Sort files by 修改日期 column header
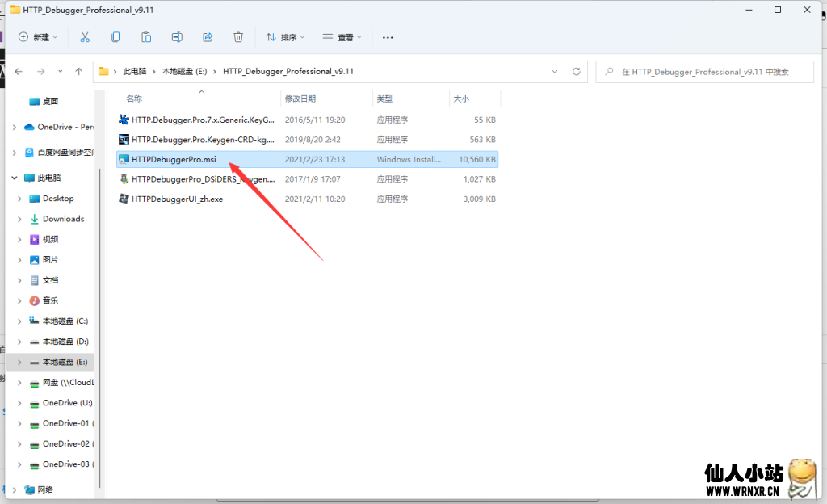This screenshot has width=827, height=504. tap(300, 99)
